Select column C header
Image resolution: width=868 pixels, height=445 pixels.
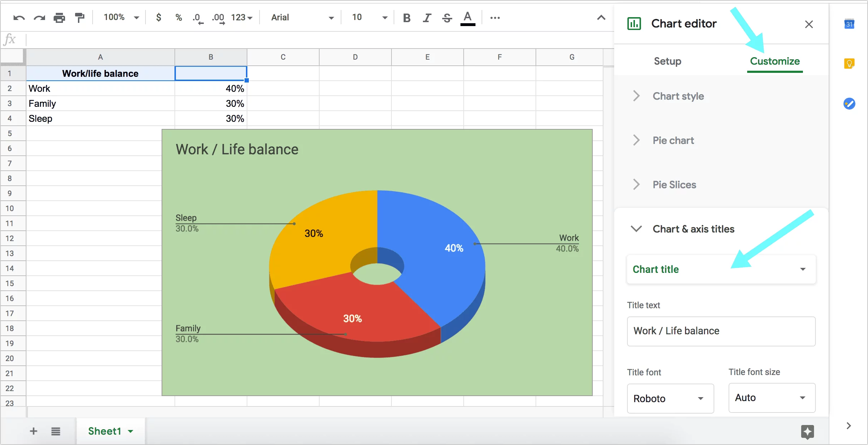point(283,57)
